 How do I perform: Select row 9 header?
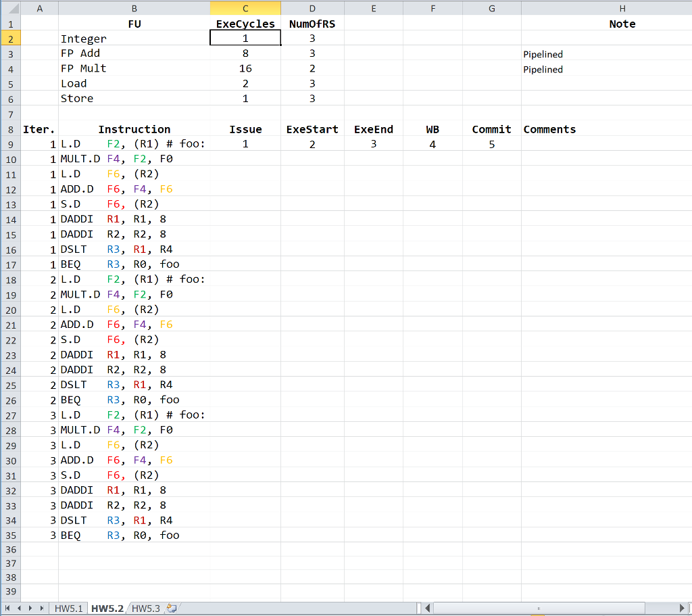point(10,144)
